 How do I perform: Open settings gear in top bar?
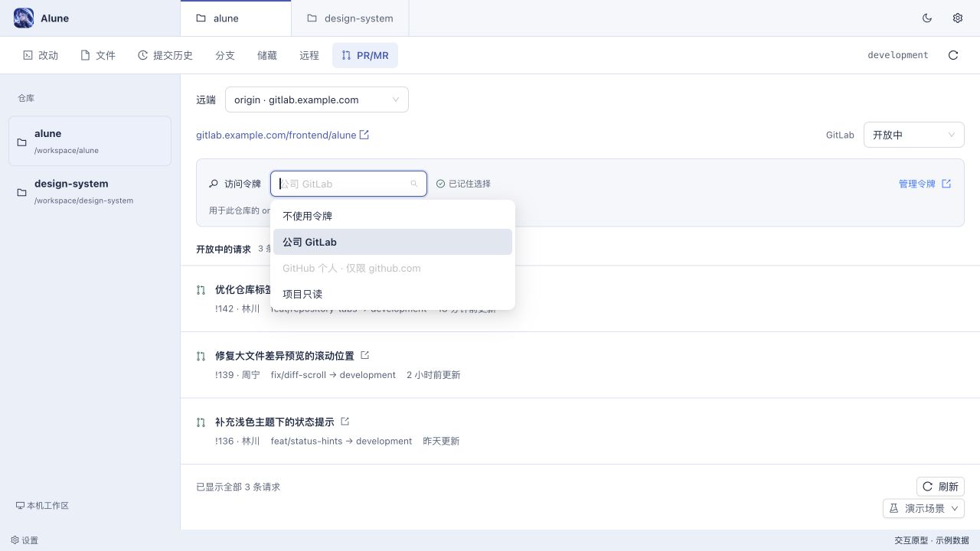[x=958, y=18]
